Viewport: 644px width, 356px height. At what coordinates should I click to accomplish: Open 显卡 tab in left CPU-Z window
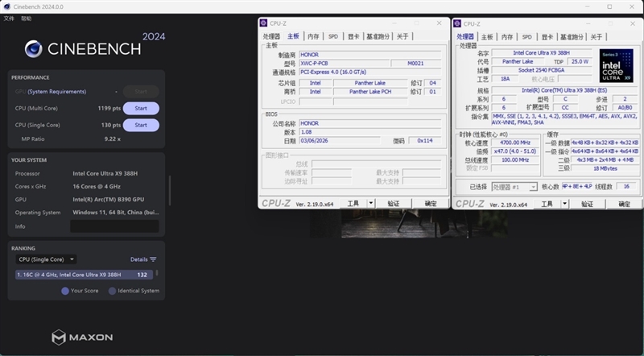pos(353,36)
